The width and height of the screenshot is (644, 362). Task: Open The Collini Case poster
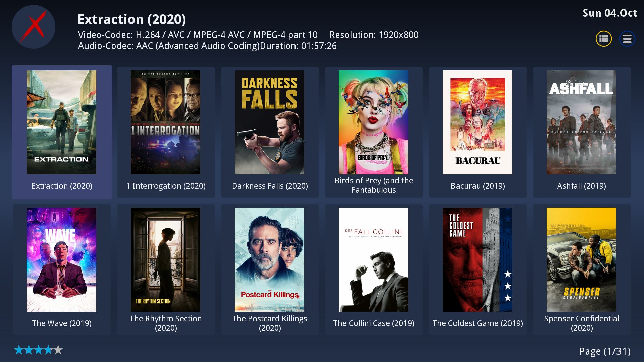pos(373,260)
